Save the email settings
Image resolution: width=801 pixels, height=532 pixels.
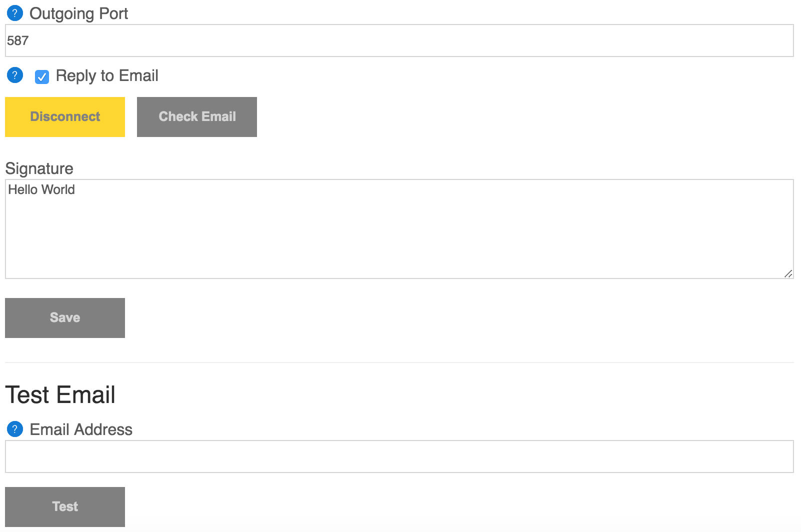coord(65,318)
